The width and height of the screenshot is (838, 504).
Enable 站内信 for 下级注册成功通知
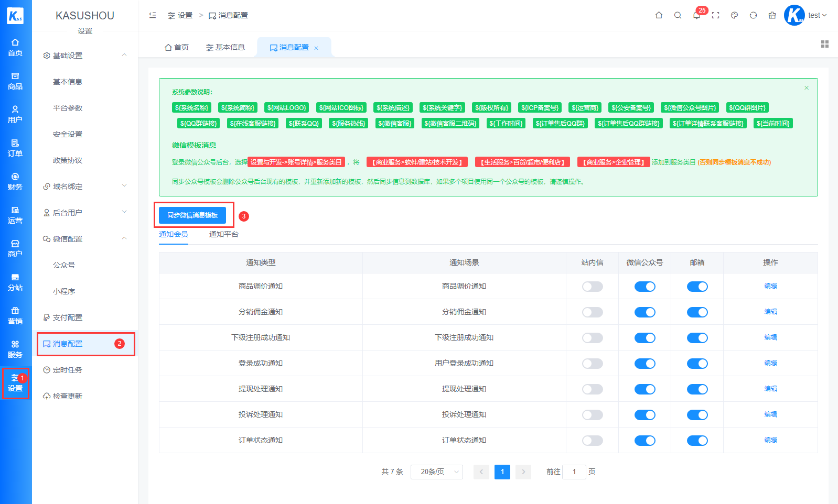(593, 338)
